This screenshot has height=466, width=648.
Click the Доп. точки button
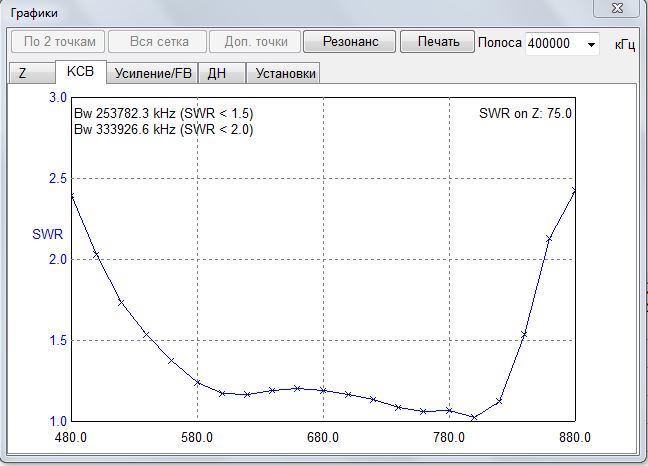pyautogui.click(x=255, y=41)
